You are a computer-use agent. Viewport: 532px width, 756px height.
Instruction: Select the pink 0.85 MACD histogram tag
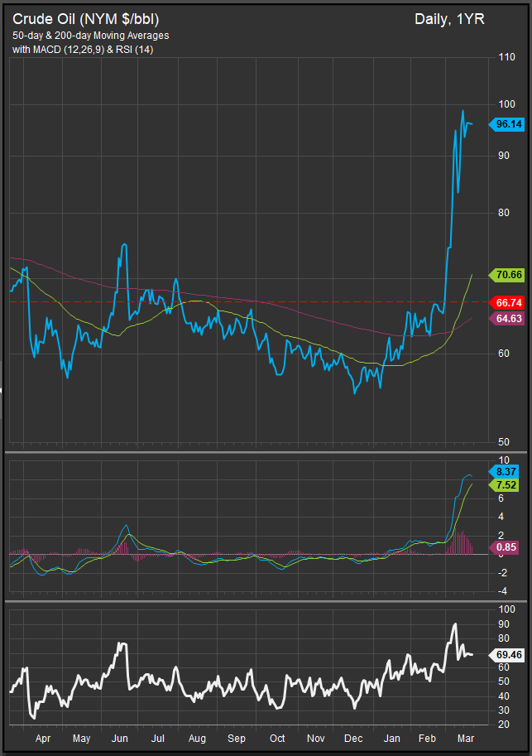[506, 547]
